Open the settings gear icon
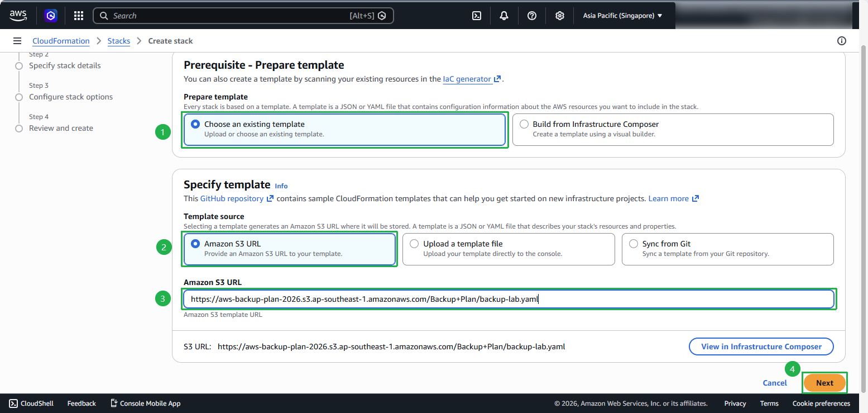This screenshot has width=868, height=413. [x=560, y=16]
